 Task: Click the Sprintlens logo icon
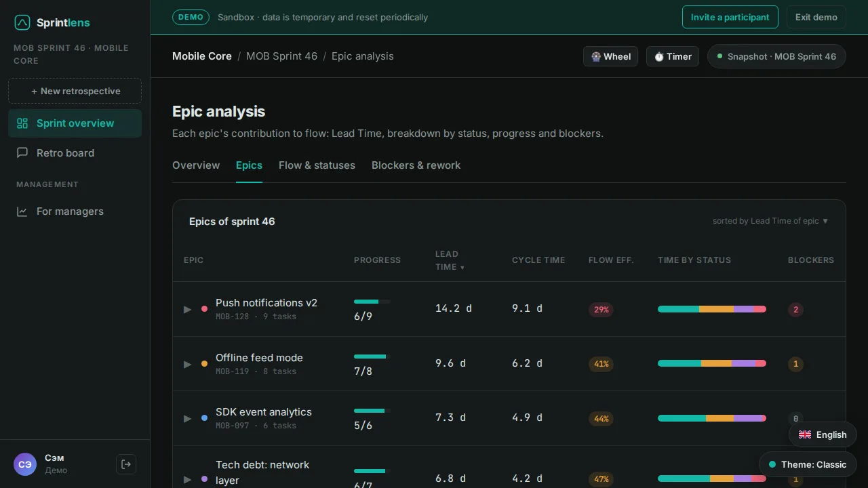pos(22,22)
